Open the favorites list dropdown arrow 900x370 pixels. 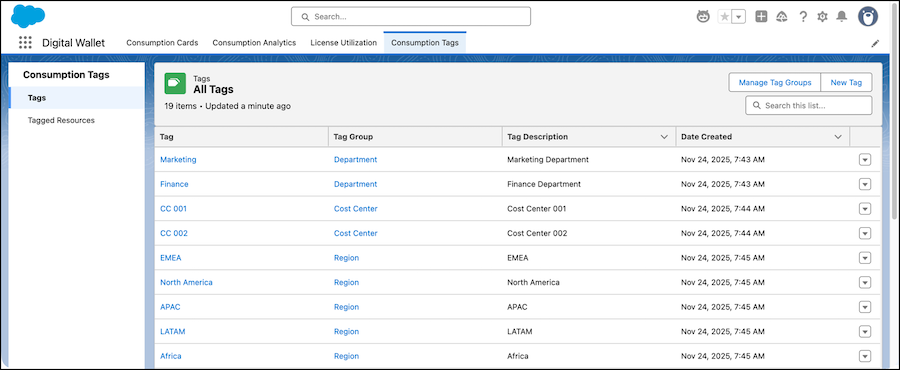tap(739, 17)
